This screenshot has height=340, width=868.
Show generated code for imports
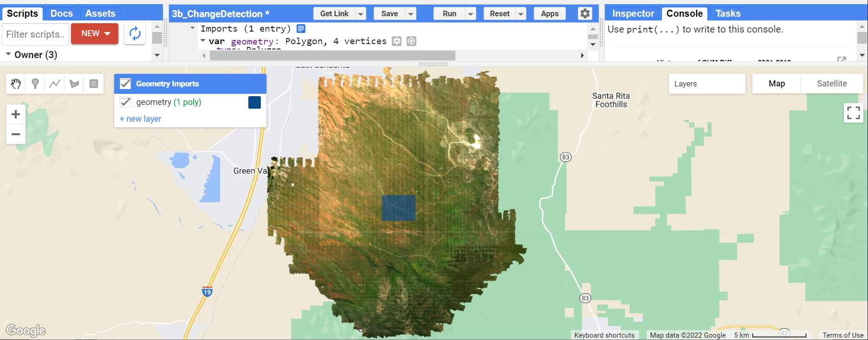click(x=301, y=29)
